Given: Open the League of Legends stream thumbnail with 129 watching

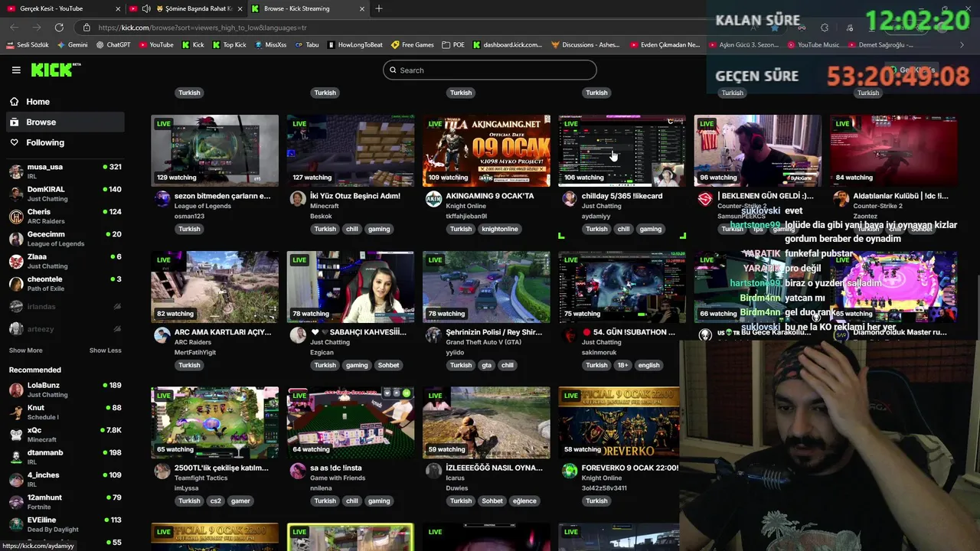Looking at the screenshot, I should 215,151.
